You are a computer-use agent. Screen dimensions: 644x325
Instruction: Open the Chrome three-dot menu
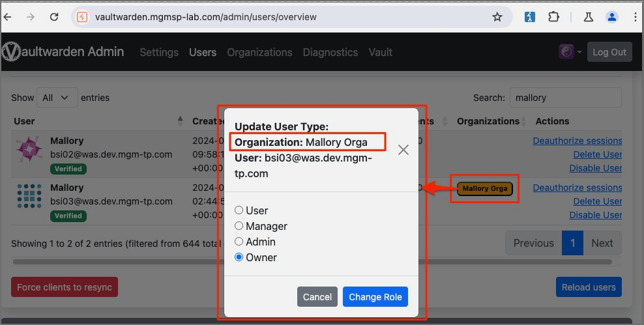tap(634, 17)
